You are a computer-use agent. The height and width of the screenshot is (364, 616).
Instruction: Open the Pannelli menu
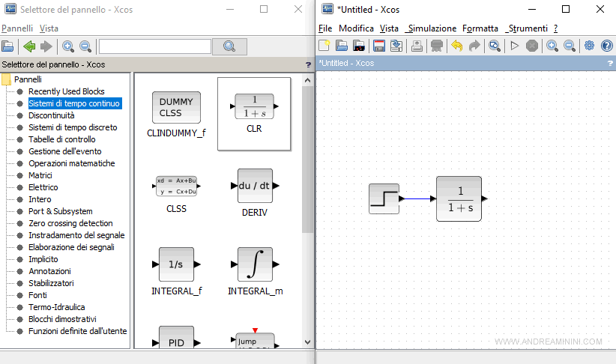(x=17, y=28)
